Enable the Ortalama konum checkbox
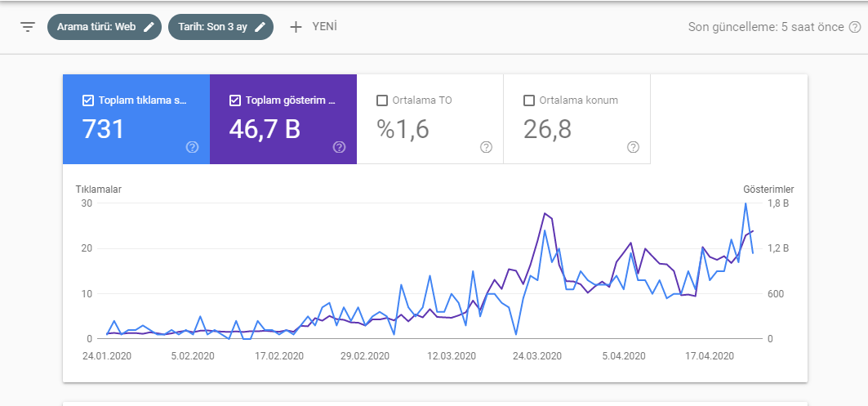The image size is (868, 406). coord(528,100)
